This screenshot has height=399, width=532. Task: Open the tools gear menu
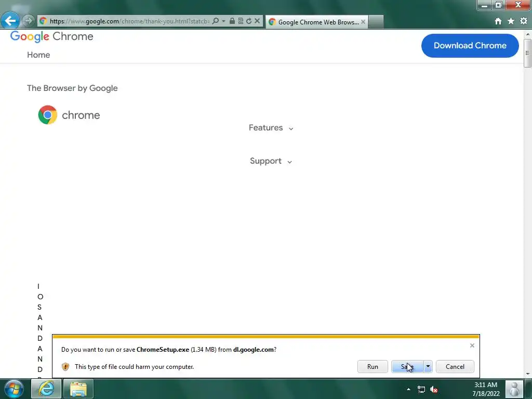point(524,21)
